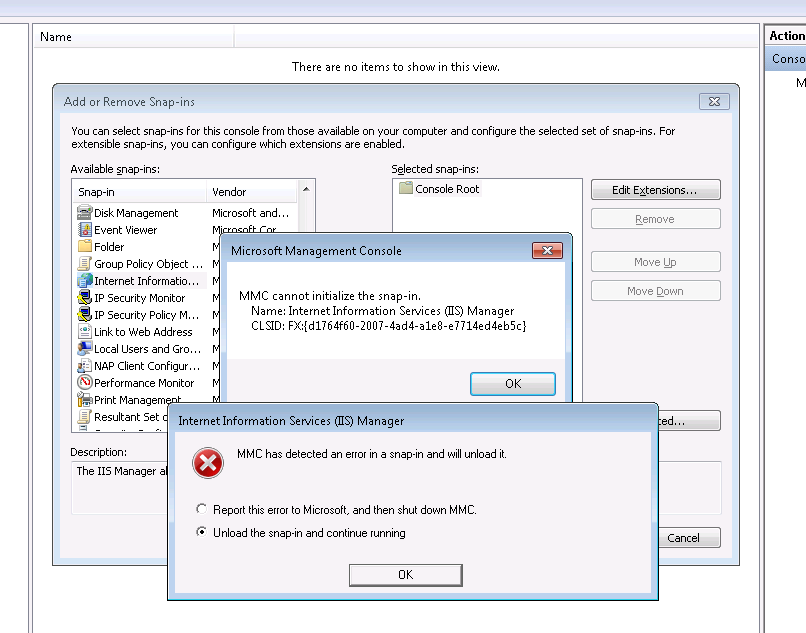Click the Snap-in column header
Screen dimensions: 806x633
tap(139, 192)
